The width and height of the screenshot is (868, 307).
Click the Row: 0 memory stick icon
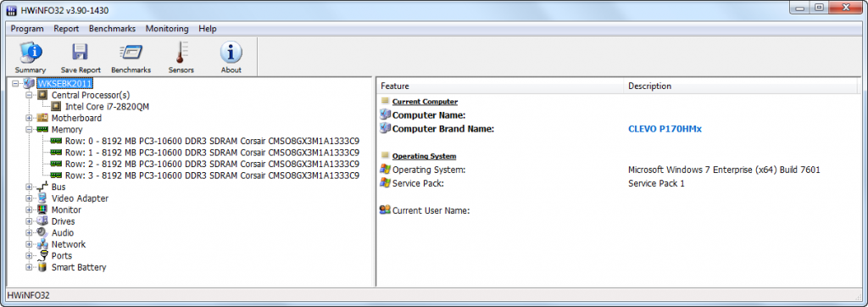click(x=56, y=141)
